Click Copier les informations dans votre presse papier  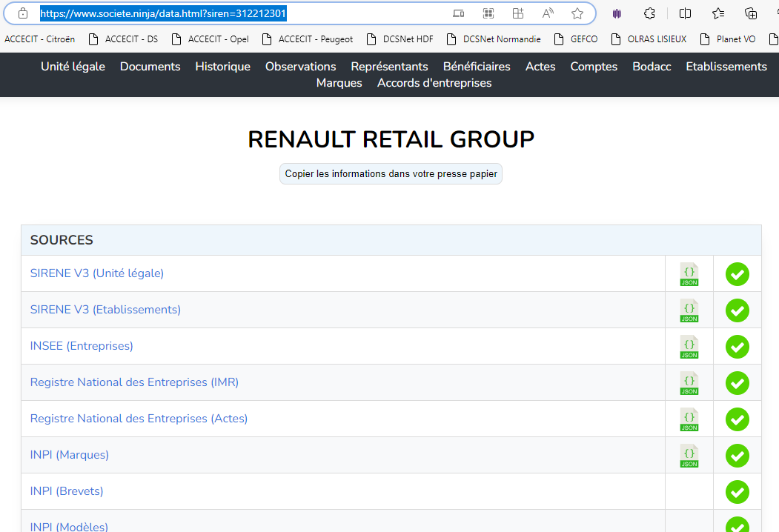click(x=391, y=174)
